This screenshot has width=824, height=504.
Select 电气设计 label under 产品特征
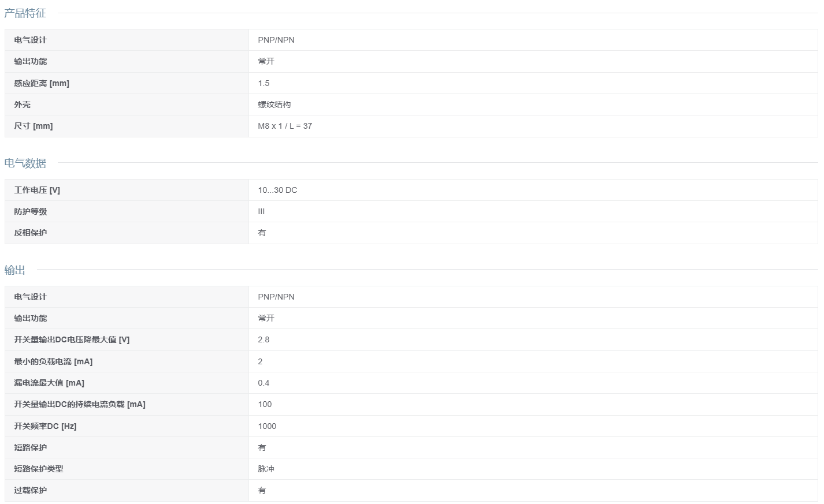(31, 40)
